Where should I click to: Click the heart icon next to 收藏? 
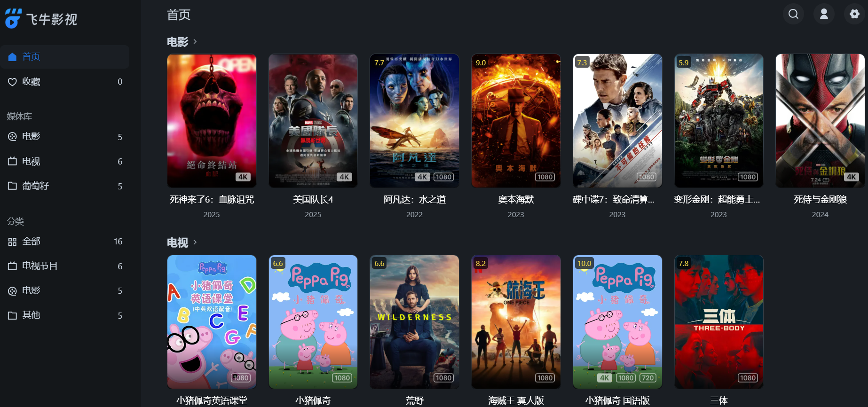click(x=12, y=82)
